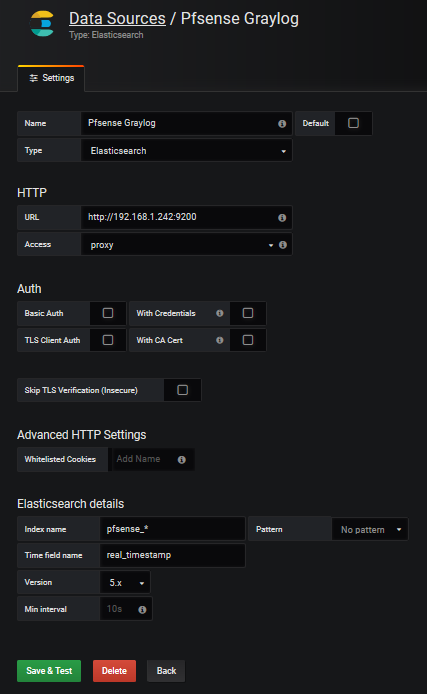Click the Index name input field
Viewport: 427px width, 694px height.
coord(173,529)
